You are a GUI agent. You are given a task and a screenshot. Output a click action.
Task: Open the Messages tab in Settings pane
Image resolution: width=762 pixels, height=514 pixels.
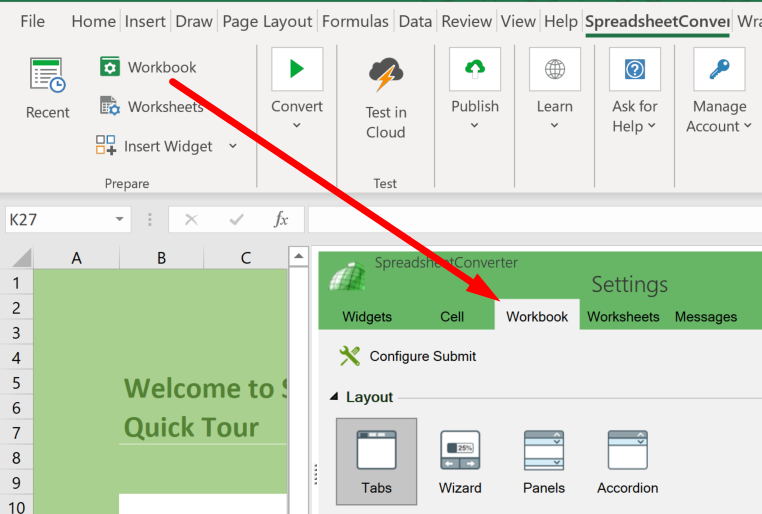point(706,316)
